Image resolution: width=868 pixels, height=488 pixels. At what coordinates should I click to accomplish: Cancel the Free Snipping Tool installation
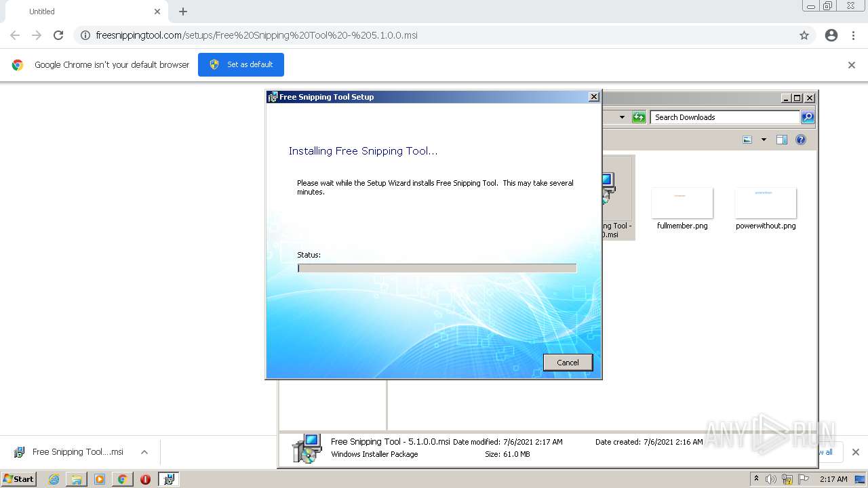[568, 363]
